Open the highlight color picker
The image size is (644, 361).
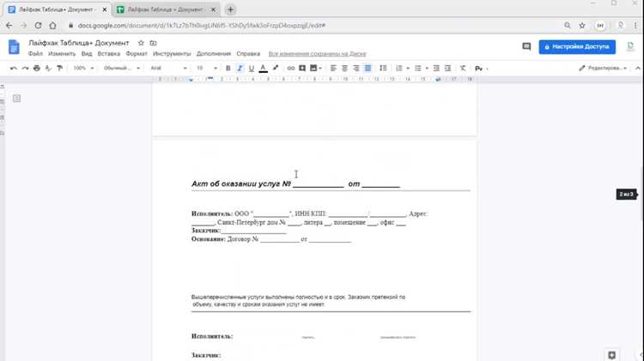tap(275, 68)
